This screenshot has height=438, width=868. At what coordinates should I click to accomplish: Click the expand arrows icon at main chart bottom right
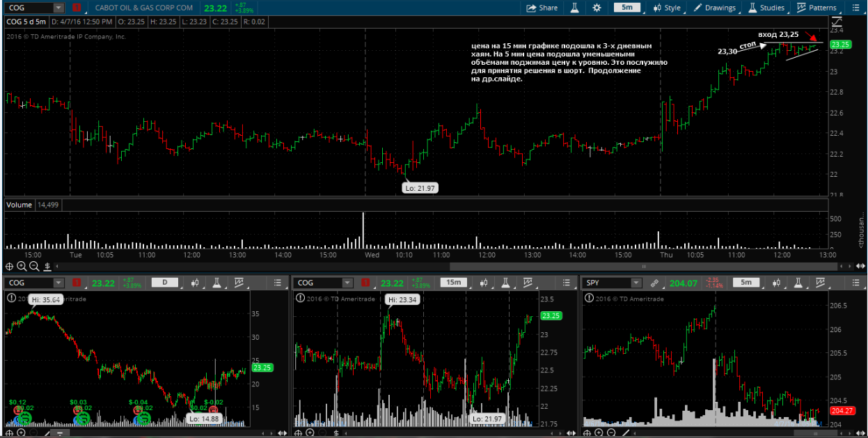click(x=860, y=266)
